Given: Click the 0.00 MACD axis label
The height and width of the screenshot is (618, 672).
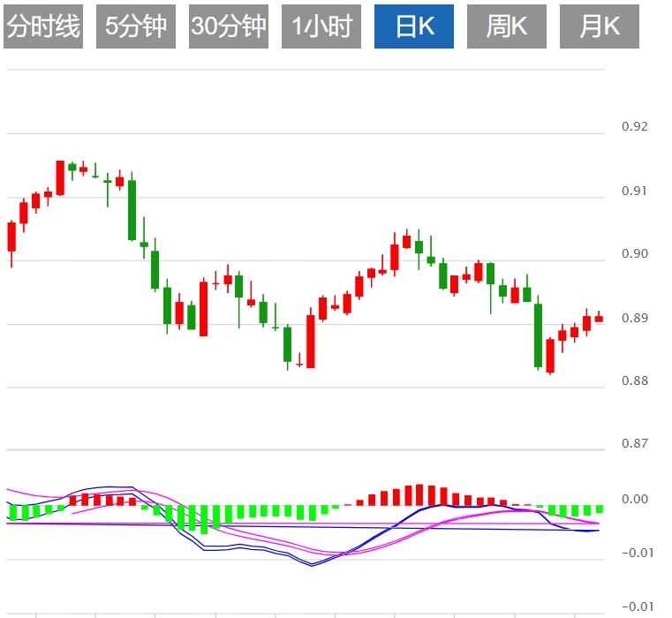Looking at the screenshot, I should (634, 500).
